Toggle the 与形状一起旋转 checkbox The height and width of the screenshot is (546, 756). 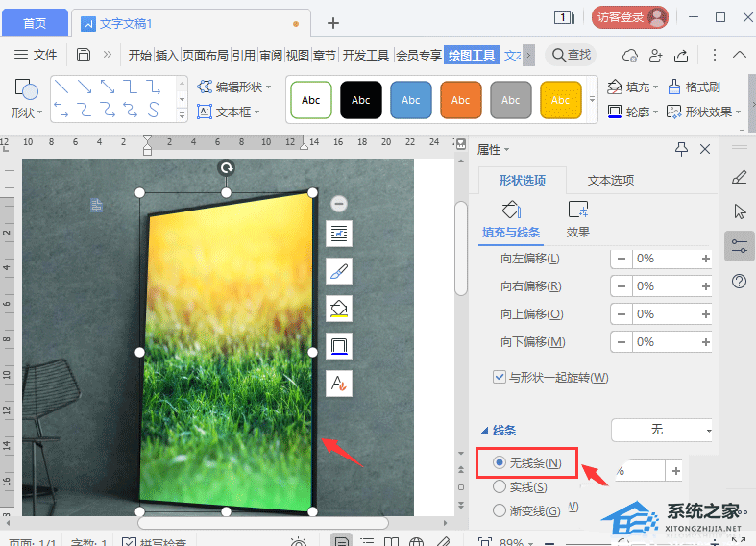[x=500, y=377]
